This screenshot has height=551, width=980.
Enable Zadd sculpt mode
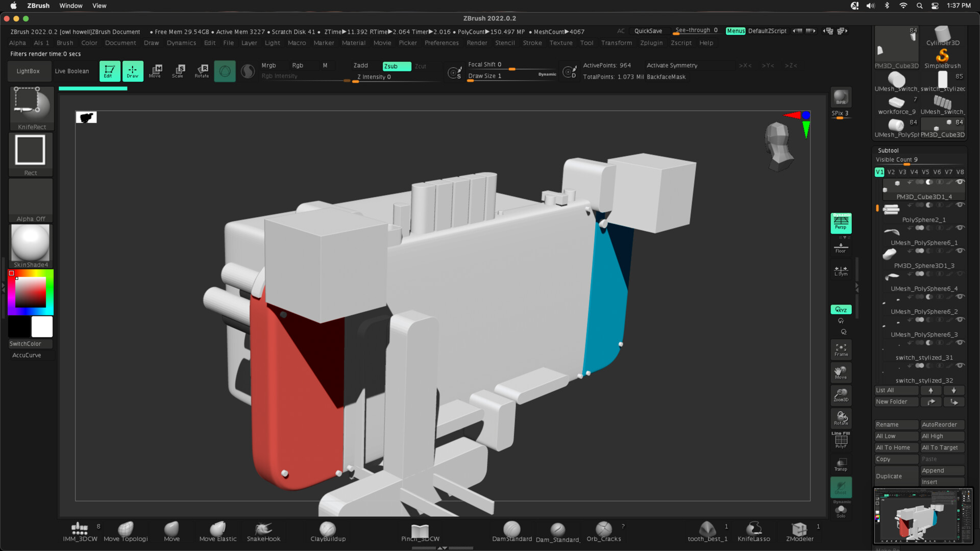[361, 65]
